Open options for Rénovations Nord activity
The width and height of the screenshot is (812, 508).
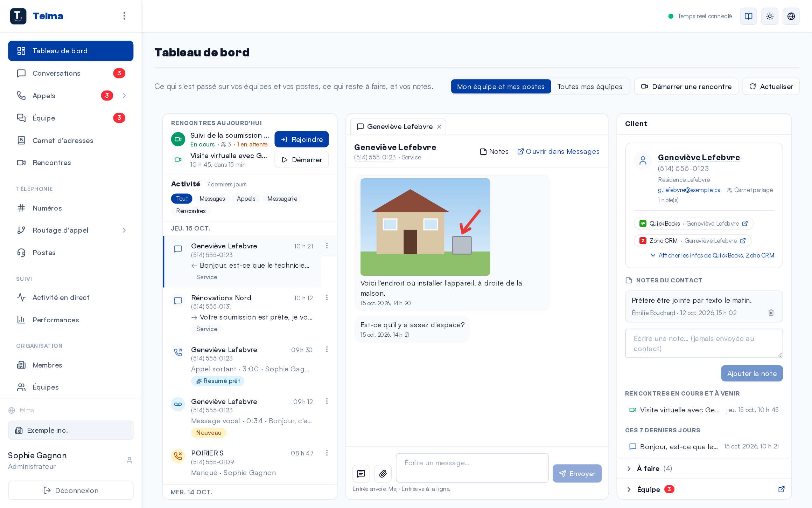point(327,297)
